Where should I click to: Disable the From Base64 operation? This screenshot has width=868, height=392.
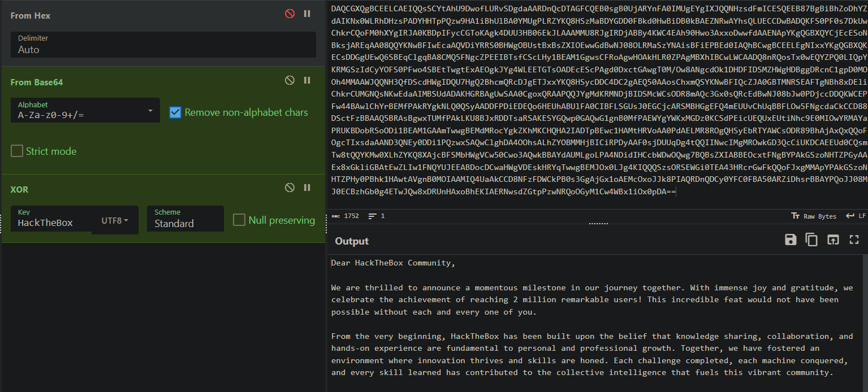coord(290,81)
